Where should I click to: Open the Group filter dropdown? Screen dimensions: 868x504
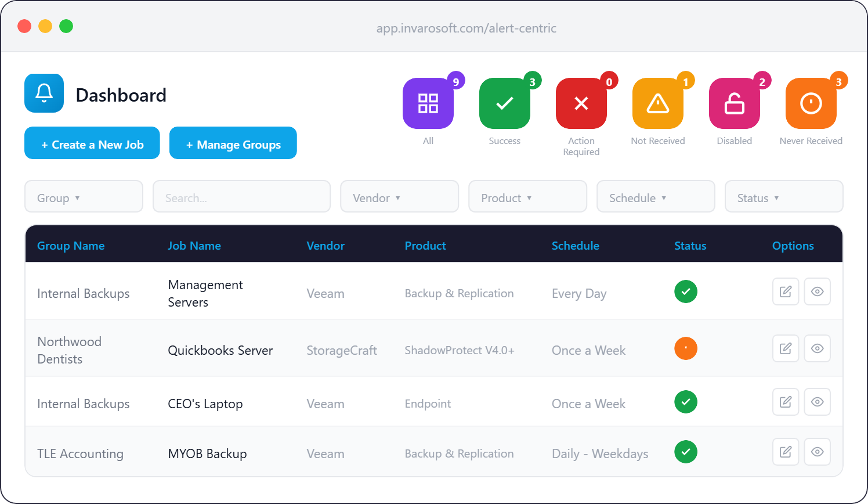click(84, 196)
